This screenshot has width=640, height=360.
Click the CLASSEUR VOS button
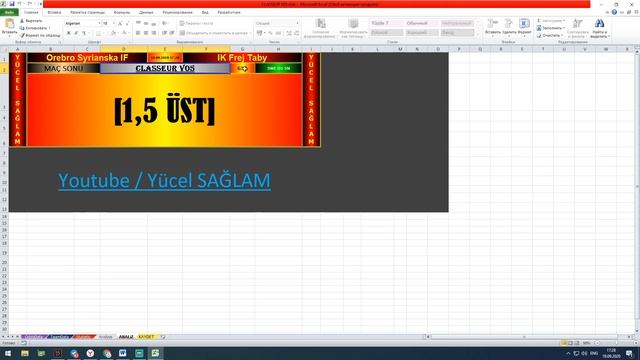165,68
